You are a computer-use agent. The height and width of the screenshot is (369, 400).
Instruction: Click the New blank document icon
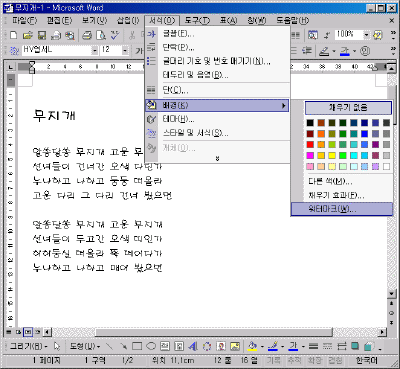click(13, 35)
